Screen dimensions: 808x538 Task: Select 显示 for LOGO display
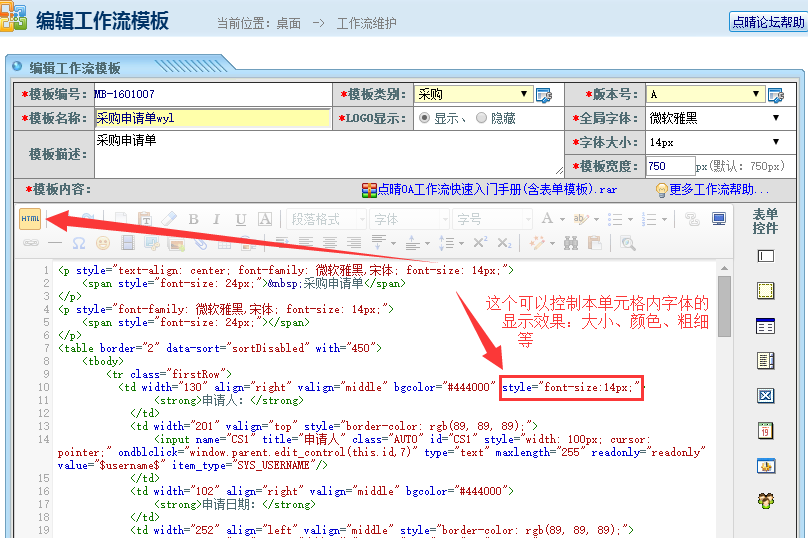pyautogui.click(x=424, y=118)
